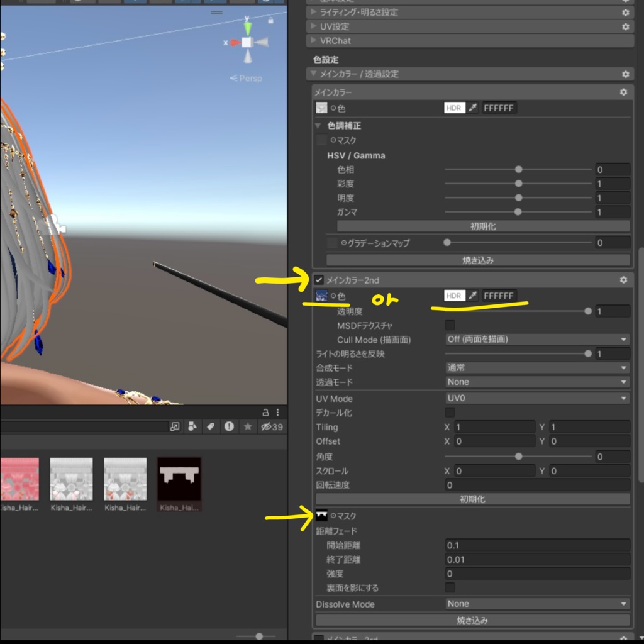Viewport: 644px width, 644px height.
Task: Collapse the メインカラー / 透過設定 section
Action: coord(313,74)
